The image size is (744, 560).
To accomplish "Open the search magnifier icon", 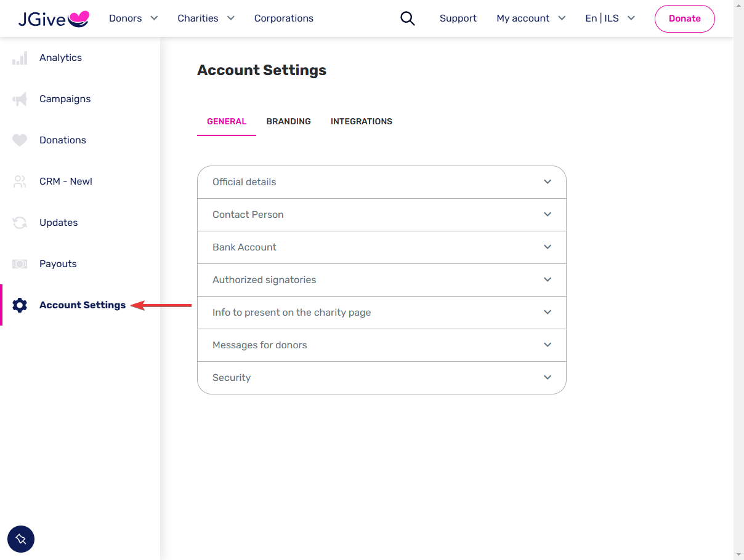I will tap(407, 18).
